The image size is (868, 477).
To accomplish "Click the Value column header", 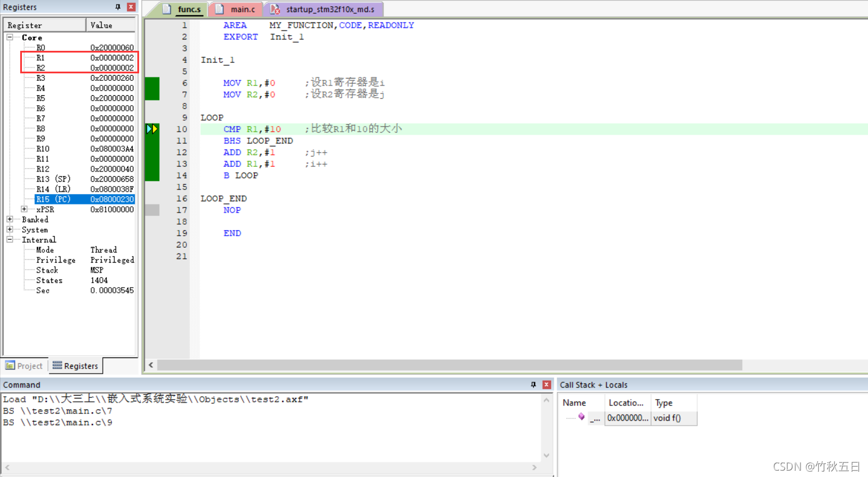I will tap(111, 25).
